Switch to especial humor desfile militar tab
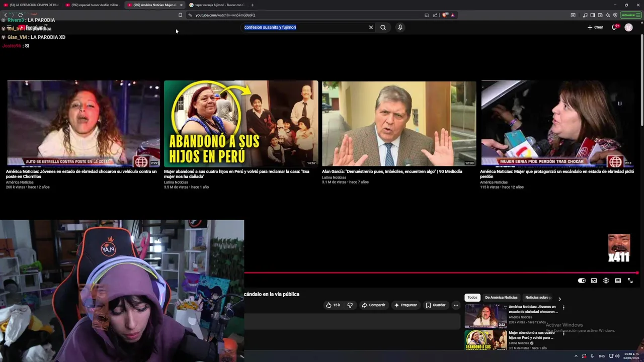 point(93,5)
